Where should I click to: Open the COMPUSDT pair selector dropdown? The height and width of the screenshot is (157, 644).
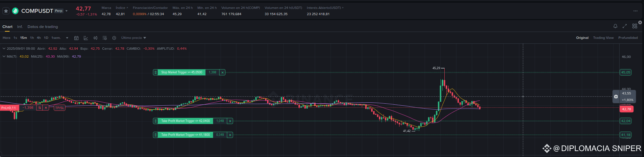[x=66, y=11]
